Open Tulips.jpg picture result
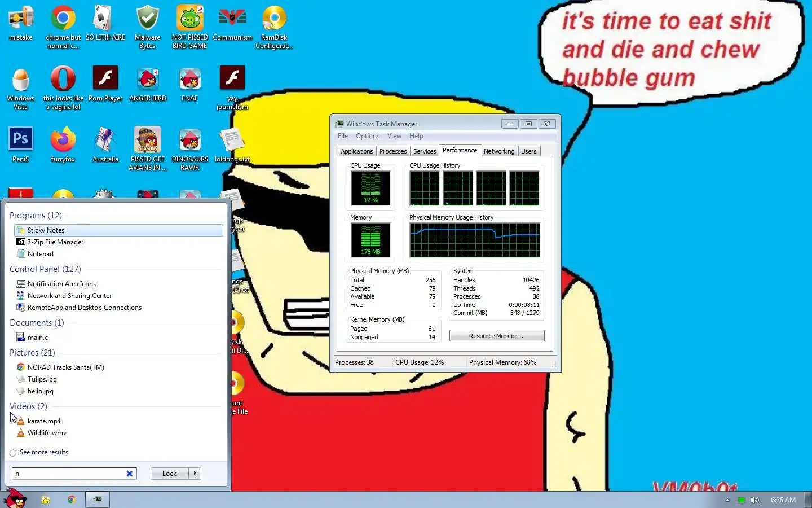 118,379
